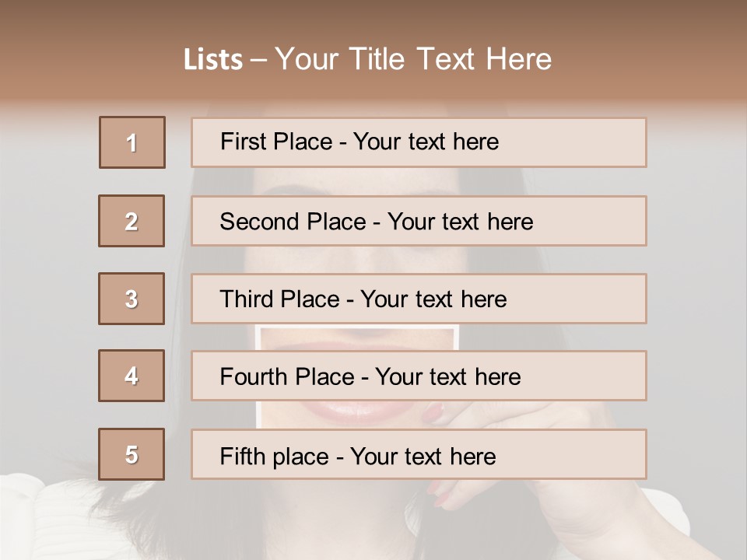Image resolution: width=747 pixels, height=560 pixels.
Task: Click the First Place text bar
Action: [x=419, y=142]
